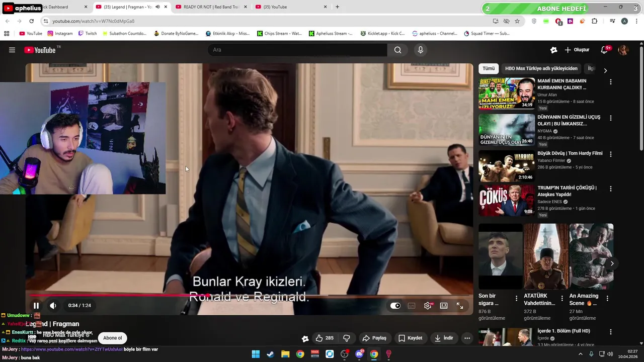Mute the video with volume icon
This screenshot has width=644, height=362.
tap(53, 306)
